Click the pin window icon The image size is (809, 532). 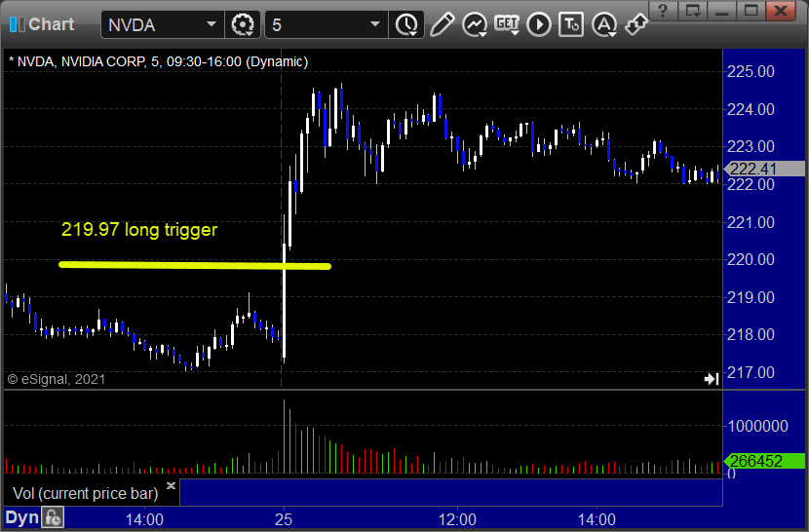click(636, 24)
